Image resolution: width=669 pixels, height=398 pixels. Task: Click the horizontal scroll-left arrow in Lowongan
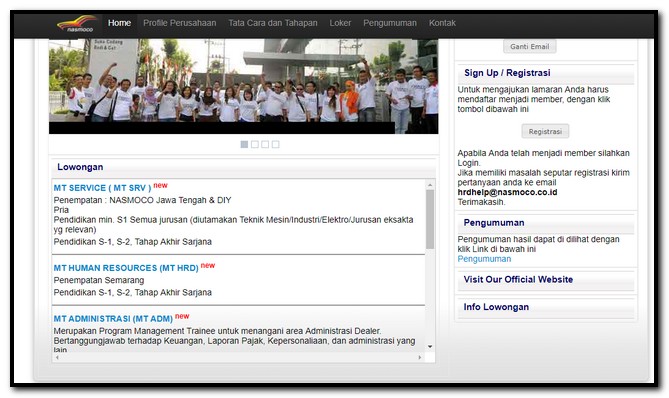click(57, 357)
